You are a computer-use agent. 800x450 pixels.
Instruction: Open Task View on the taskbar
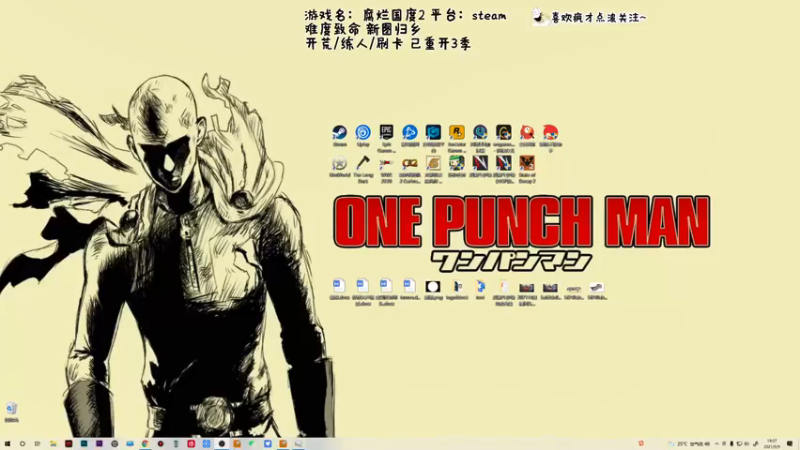coord(38,444)
